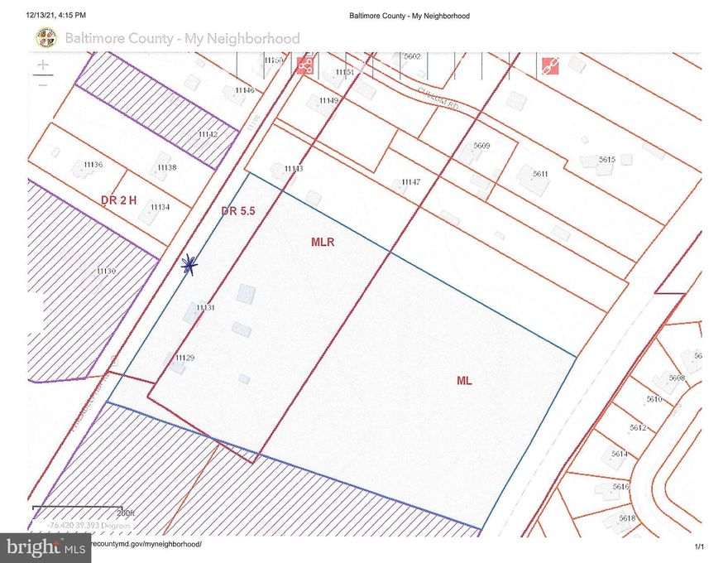Zoom in using the plus map control

tap(41, 63)
